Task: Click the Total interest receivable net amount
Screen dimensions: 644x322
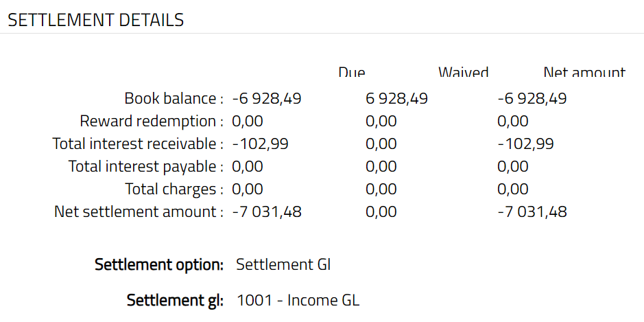Action: tap(525, 144)
